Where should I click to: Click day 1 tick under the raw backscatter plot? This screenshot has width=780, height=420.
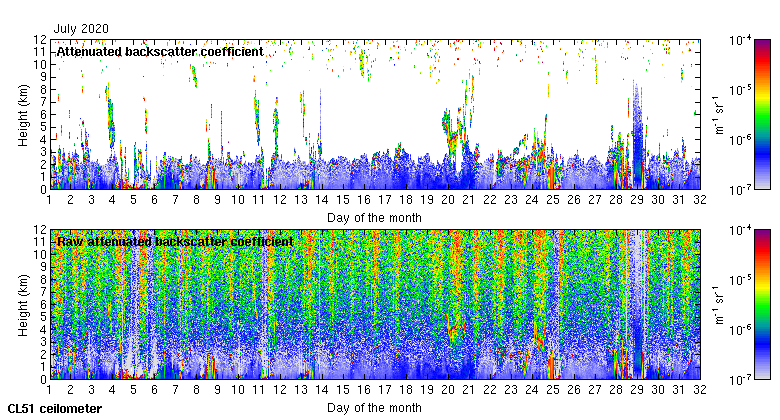tap(49, 390)
